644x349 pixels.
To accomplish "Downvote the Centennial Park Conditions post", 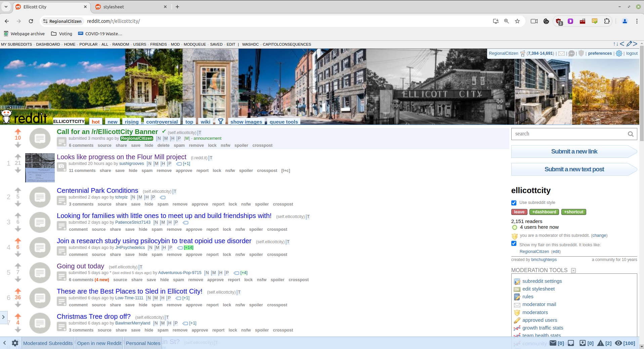I will tap(18, 204).
